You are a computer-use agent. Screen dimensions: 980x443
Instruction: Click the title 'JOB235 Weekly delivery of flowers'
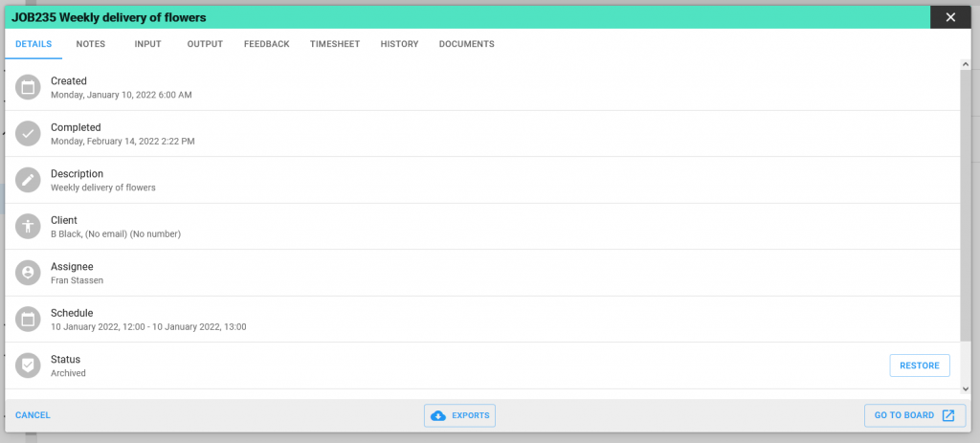click(x=109, y=17)
